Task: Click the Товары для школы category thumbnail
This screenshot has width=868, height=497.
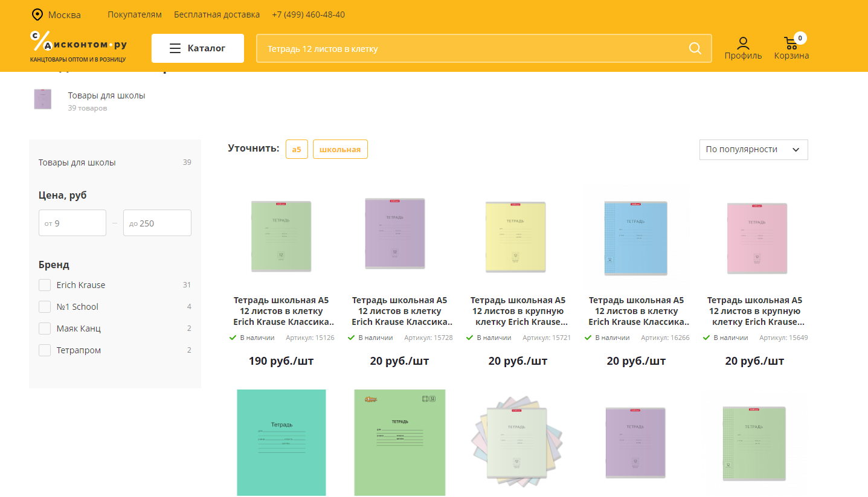Action: (x=43, y=100)
